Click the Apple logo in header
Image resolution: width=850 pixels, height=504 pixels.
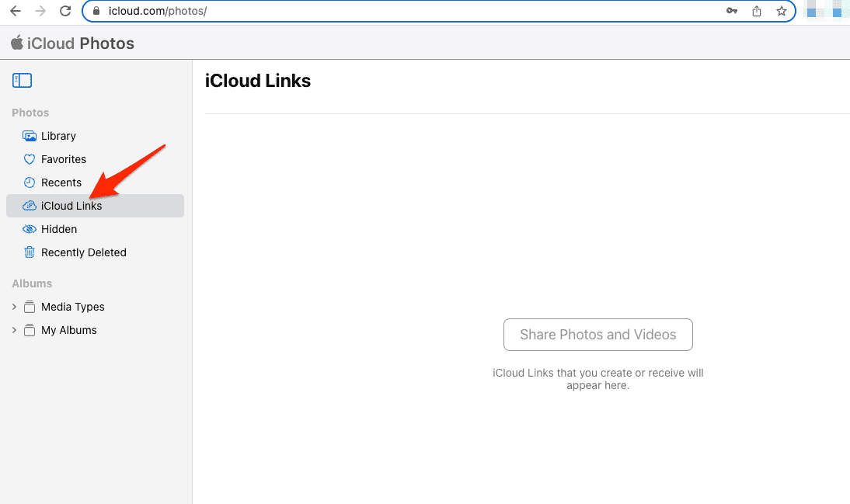[x=16, y=43]
